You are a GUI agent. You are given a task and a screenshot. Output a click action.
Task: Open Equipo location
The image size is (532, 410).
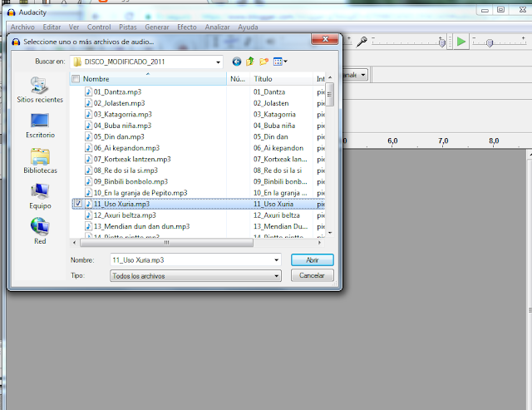[x=40, y=196]
